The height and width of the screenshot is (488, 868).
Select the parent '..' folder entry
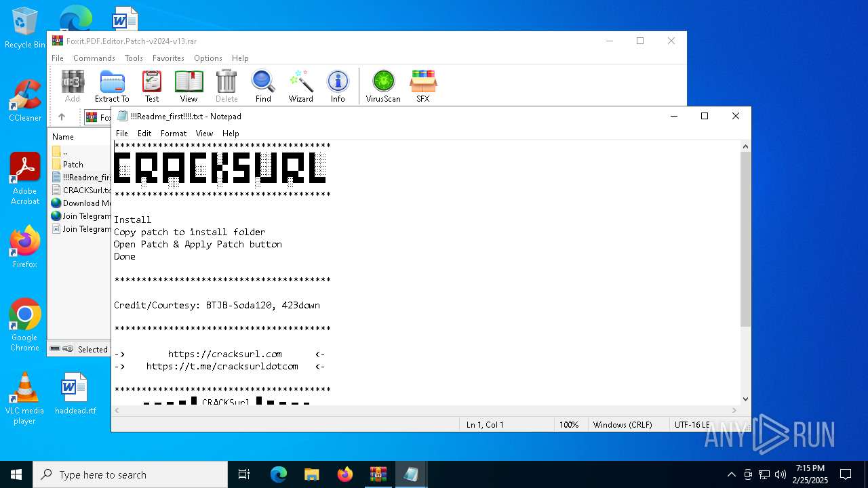[x=64, y=152]
